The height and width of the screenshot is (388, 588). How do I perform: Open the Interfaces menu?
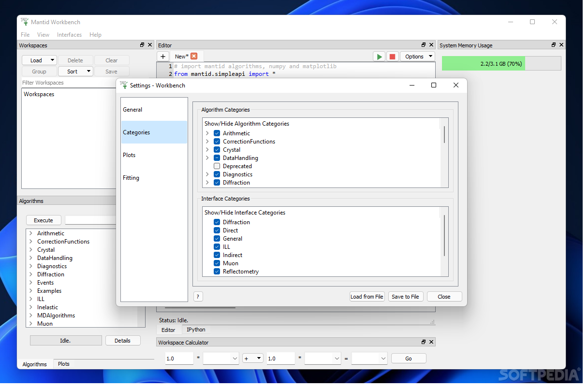(69, 35)
